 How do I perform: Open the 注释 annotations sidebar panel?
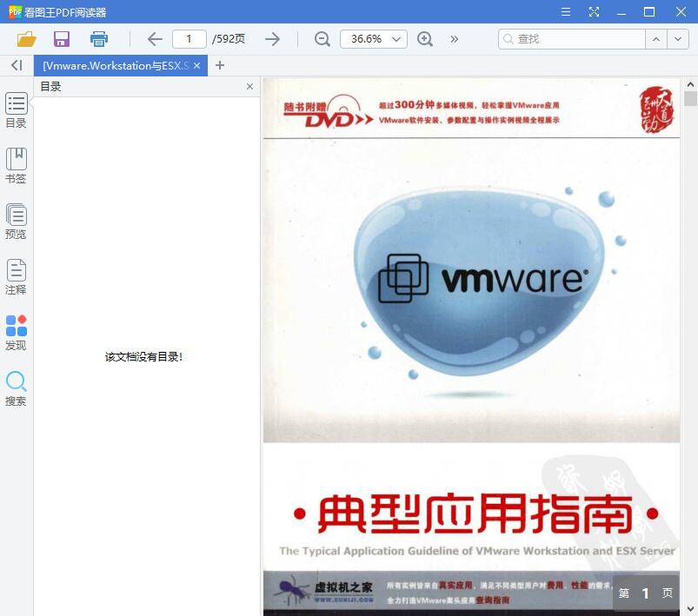[16, 277]
